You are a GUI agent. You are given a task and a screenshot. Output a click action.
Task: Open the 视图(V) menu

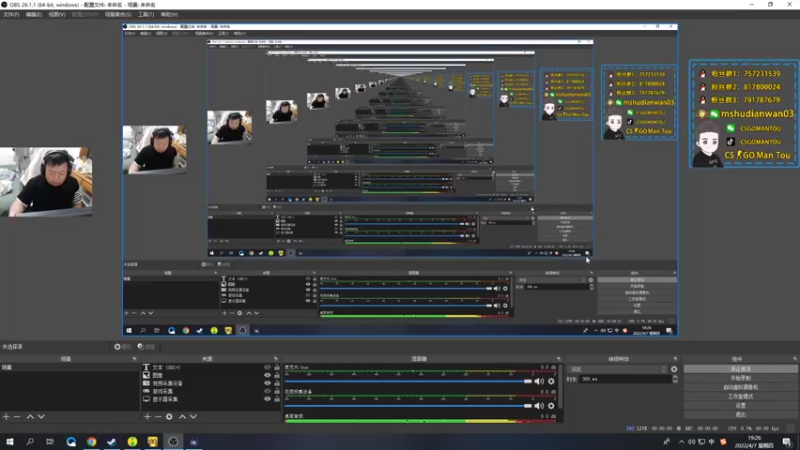pos(57,14)
